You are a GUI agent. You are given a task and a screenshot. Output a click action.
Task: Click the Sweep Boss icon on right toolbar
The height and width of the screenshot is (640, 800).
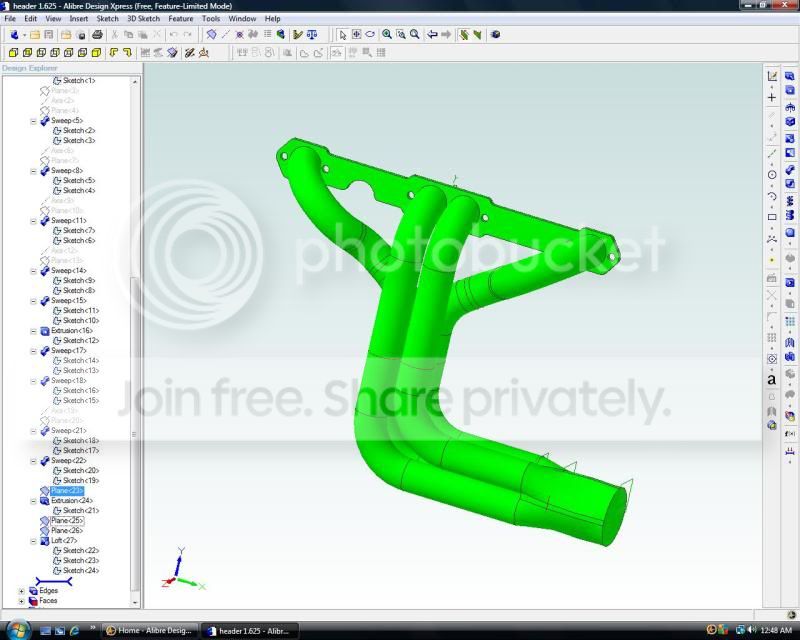point(790,169)
